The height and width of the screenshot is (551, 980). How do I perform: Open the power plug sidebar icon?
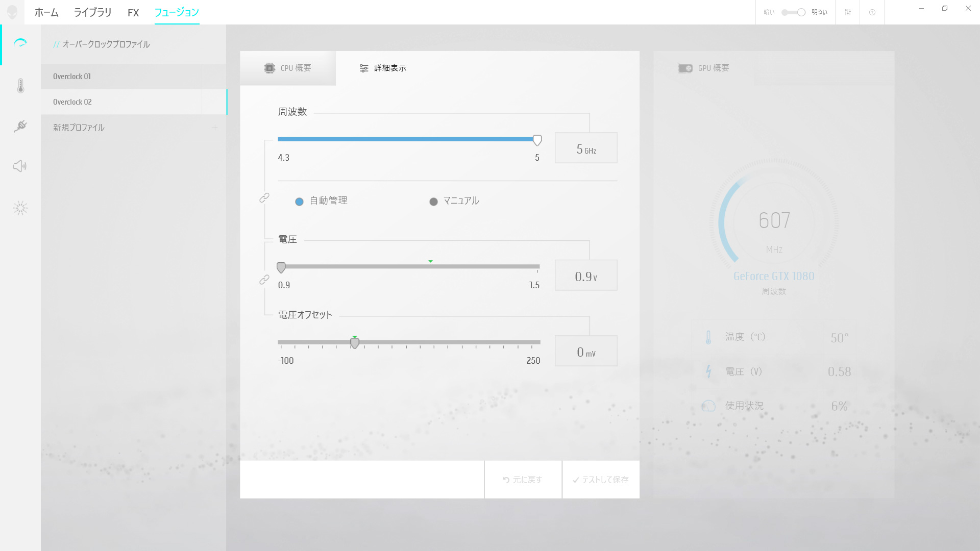pos(20,126)
